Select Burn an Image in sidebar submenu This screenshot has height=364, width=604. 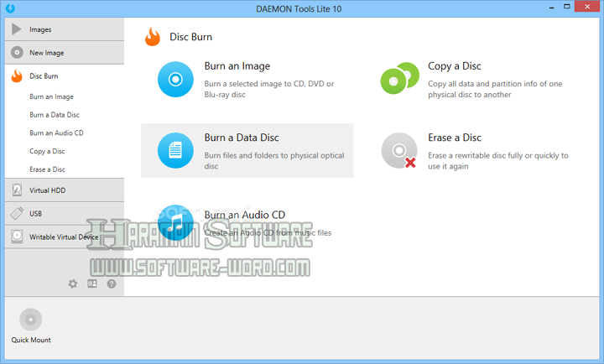tap(52, 96)
